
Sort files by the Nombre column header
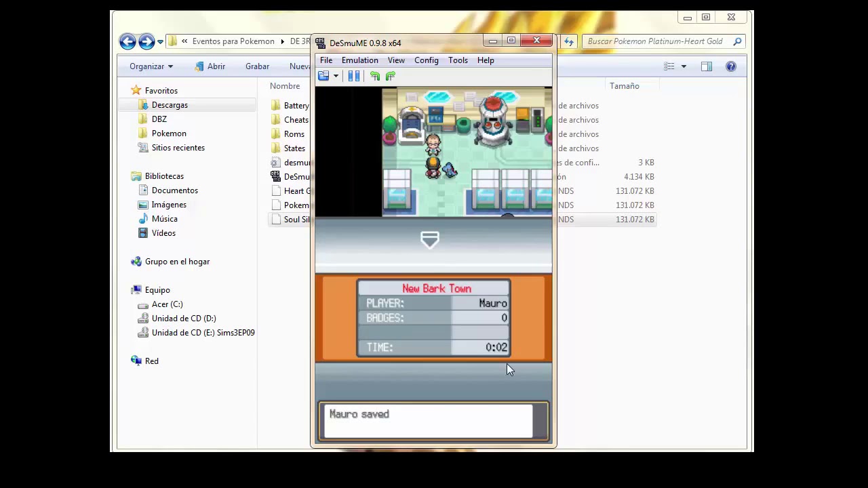tap(285, 86)
